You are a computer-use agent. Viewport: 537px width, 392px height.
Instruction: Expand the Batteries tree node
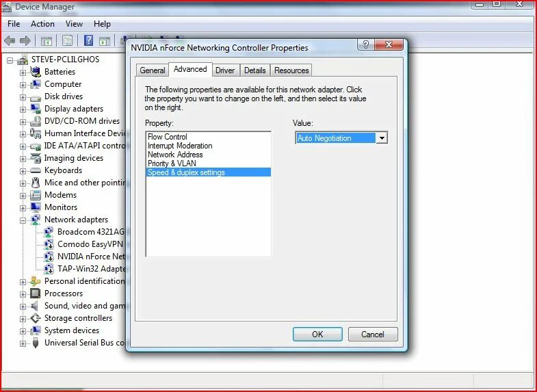point(23,73)
